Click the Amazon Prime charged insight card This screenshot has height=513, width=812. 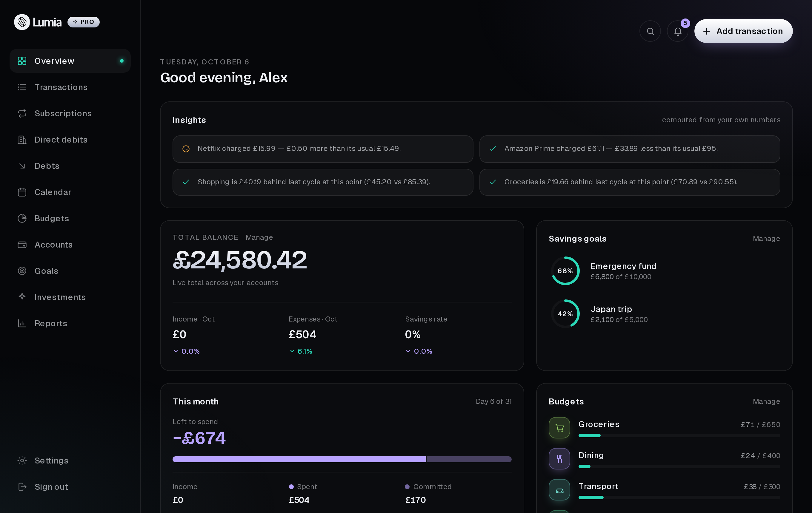pos(630,149)
